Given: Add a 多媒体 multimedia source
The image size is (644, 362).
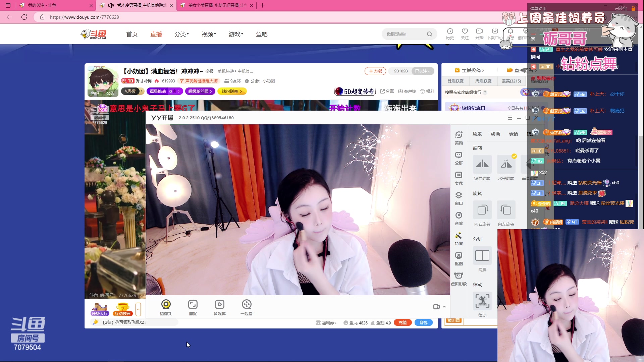Looking at the screenshot, I should pos(219,307).
